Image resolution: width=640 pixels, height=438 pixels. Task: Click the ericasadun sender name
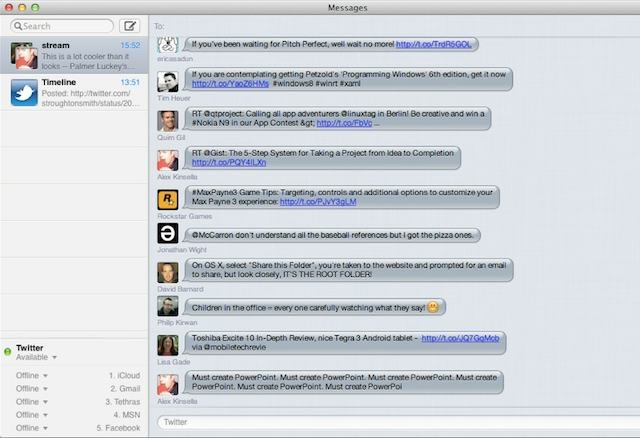tap(175, 59)
